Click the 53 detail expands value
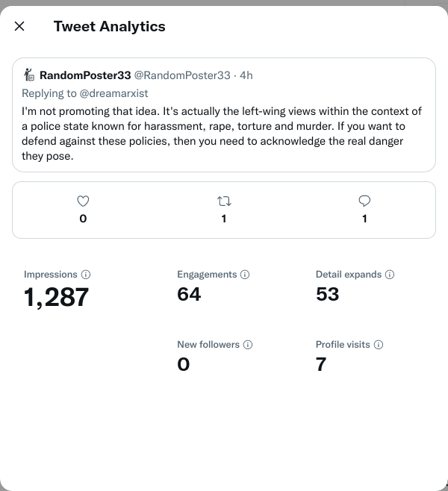The height and width of the screenshot is (491, 448). (328, 295)
